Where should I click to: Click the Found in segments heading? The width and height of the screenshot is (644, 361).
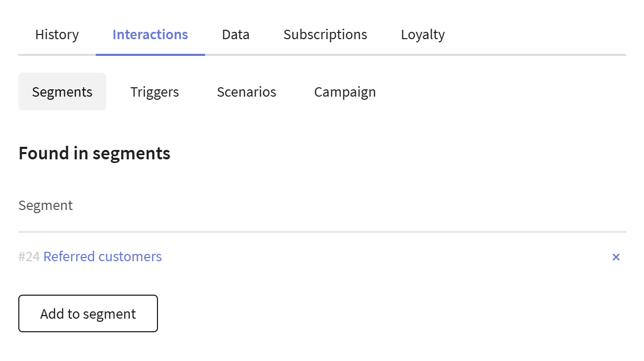pyautogui.click(x=94, y=154)
